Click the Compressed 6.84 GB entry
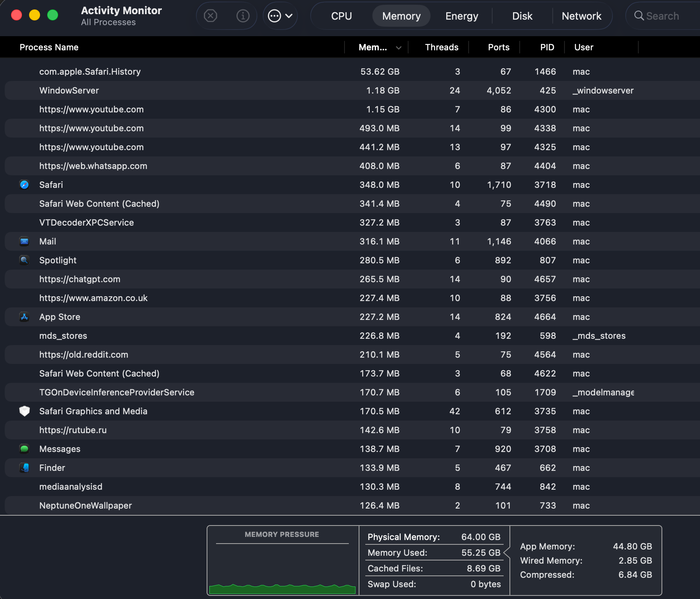700x599 pixels. (586, 575)
